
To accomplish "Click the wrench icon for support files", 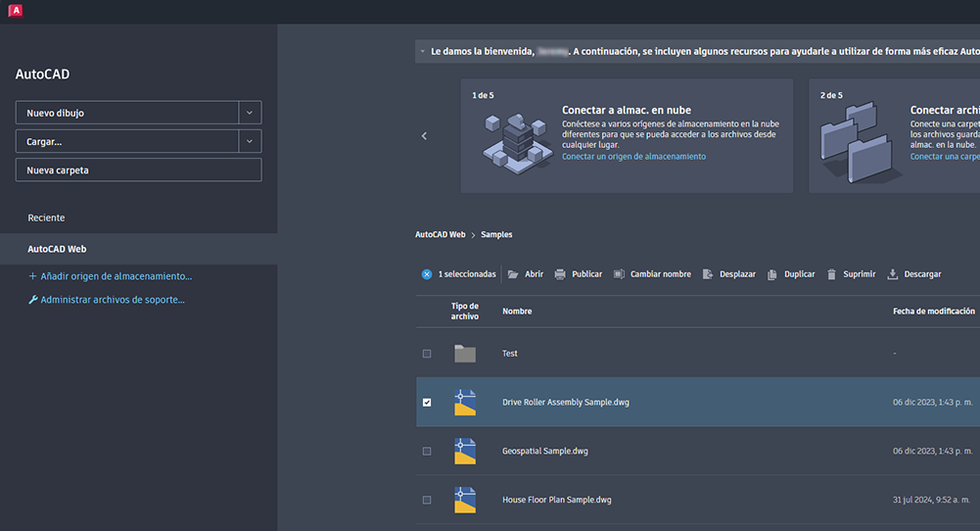I will pyautogui.click(x=33, y=300).
